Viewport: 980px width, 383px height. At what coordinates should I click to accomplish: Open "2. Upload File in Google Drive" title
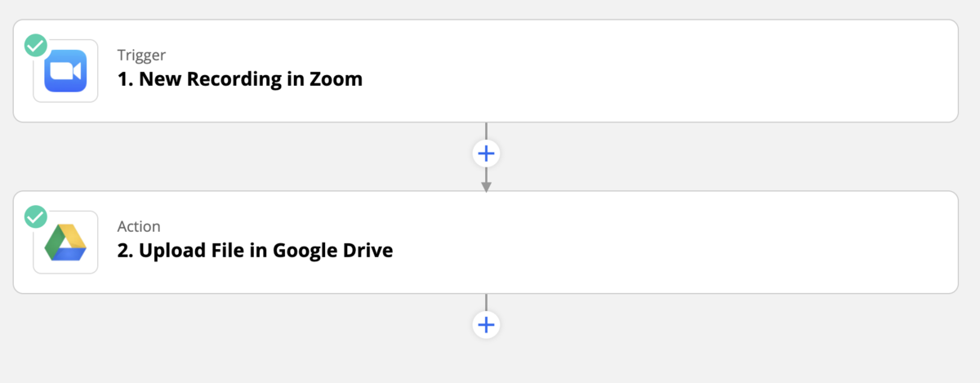pyautogui.click(x=255, y=251)
